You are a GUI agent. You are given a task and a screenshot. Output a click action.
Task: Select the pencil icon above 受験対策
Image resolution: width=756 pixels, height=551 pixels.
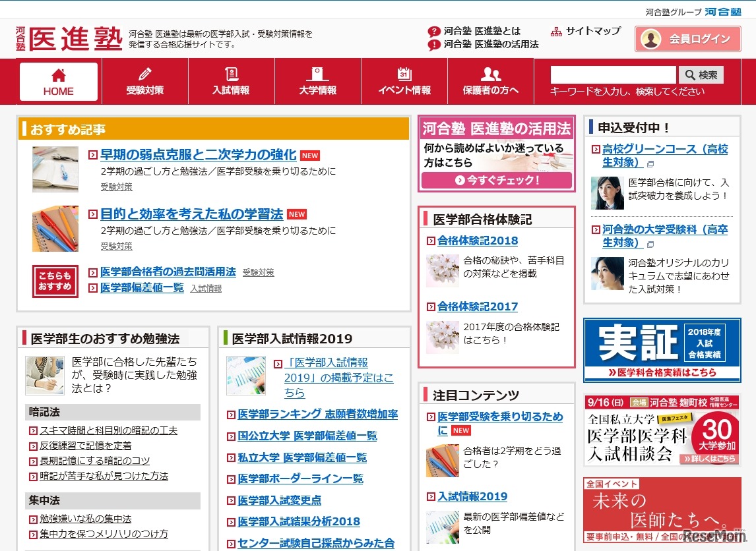144,72
